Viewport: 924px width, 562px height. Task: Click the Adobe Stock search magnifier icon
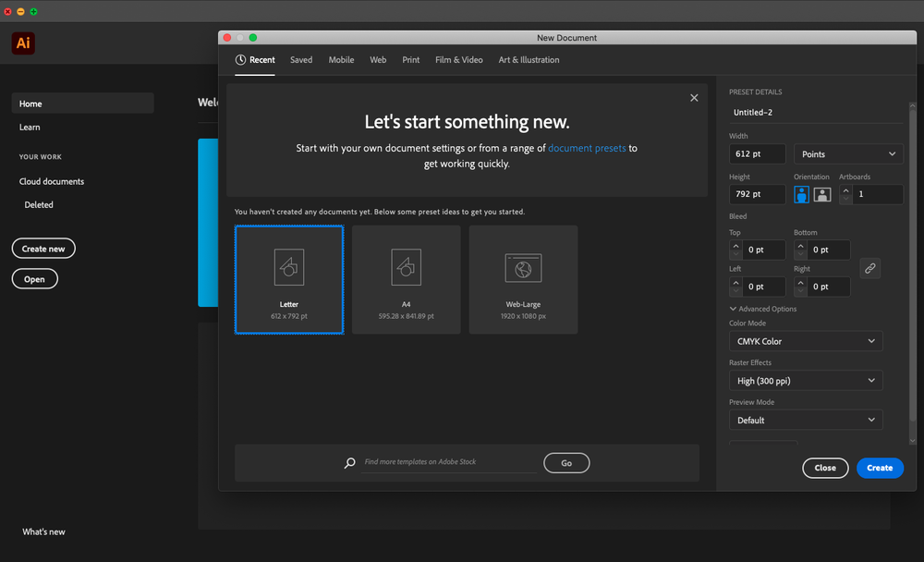(349, 463)
